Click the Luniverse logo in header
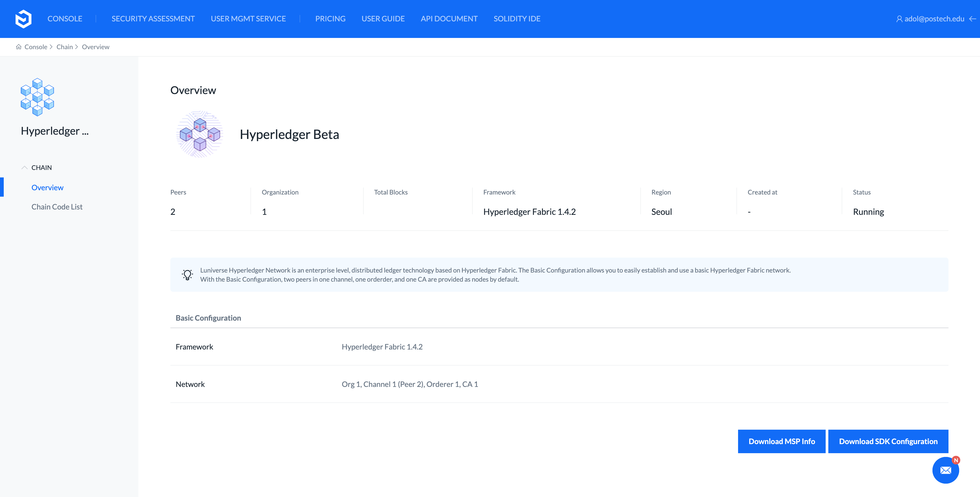980x497 pixels. pyautogui.click(x=23, y=19)
